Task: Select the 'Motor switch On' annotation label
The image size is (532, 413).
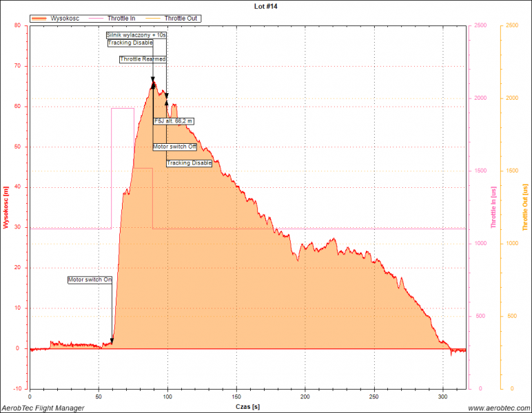Action: click(x=90, y=280)
